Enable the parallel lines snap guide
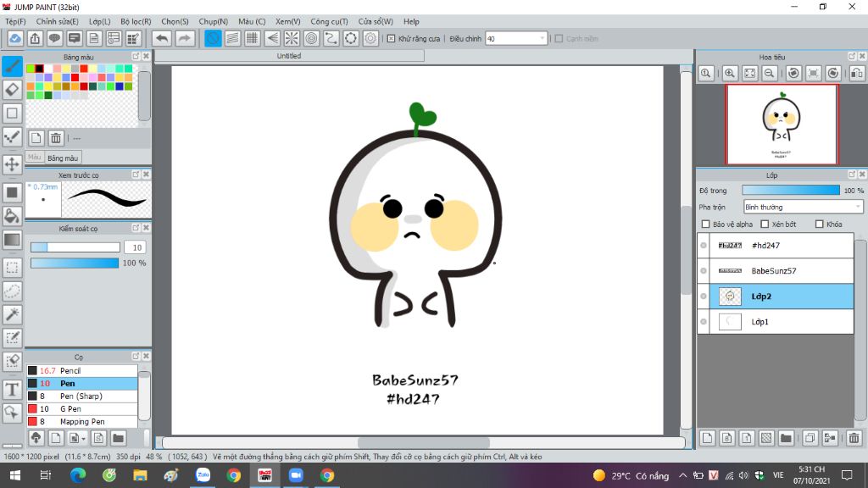This screenshot has height=488, width=868. (x=232, y=38)
